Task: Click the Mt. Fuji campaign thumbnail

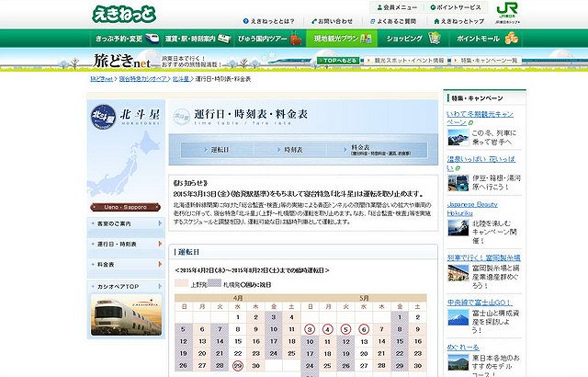Action: click(458, 317)
